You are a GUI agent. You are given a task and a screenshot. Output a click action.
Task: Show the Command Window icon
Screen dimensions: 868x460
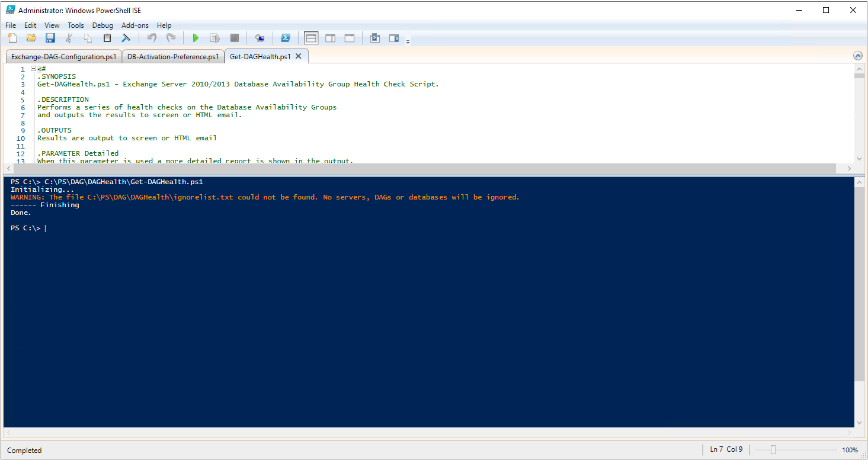tap(375, 38)
